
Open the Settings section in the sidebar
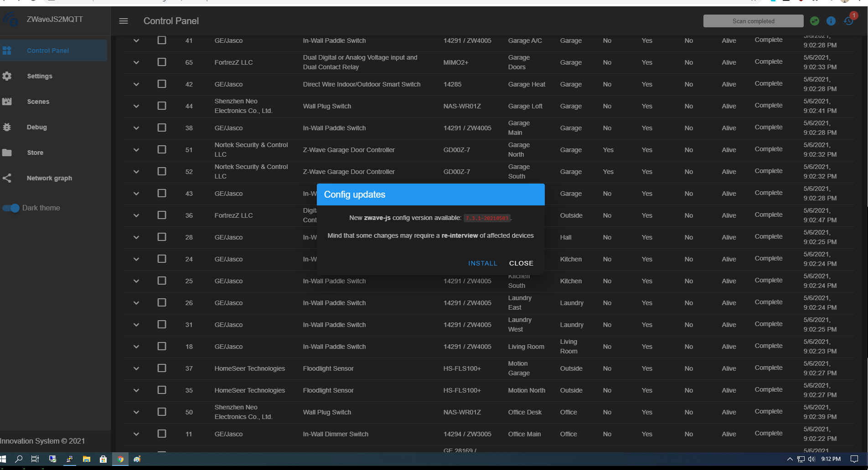click(x=40, y=76)
